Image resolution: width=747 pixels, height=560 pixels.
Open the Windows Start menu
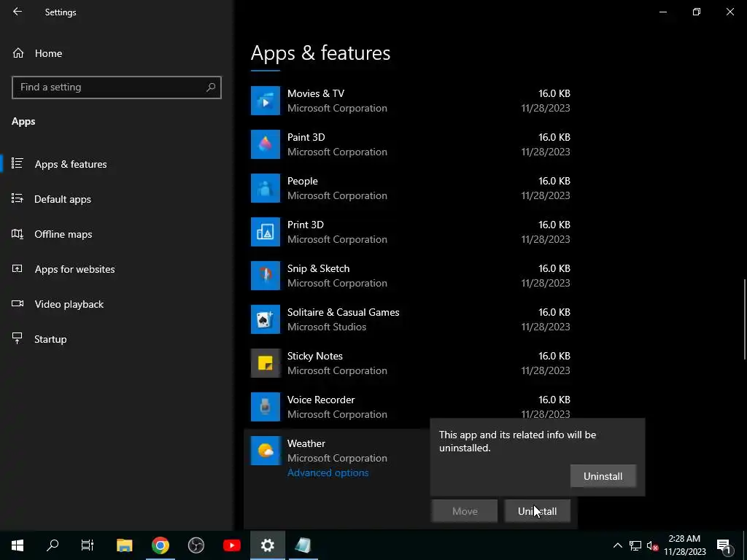(18, 545)
